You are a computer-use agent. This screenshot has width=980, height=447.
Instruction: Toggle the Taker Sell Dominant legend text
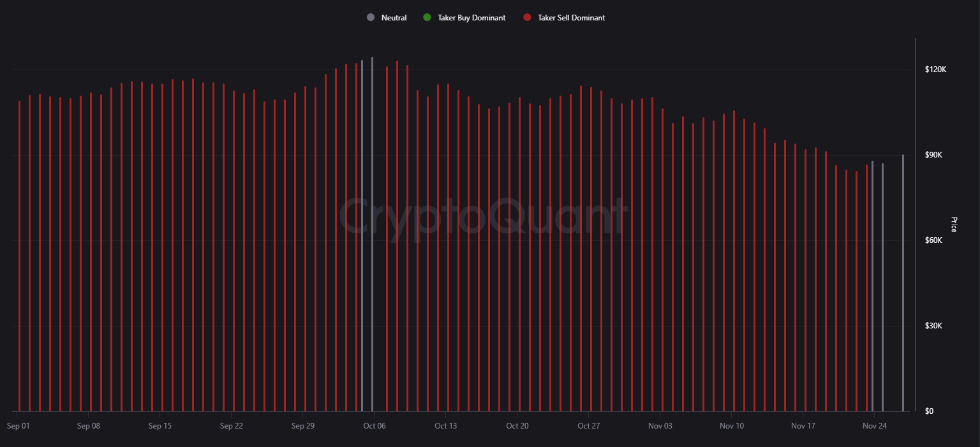point(572,18)
